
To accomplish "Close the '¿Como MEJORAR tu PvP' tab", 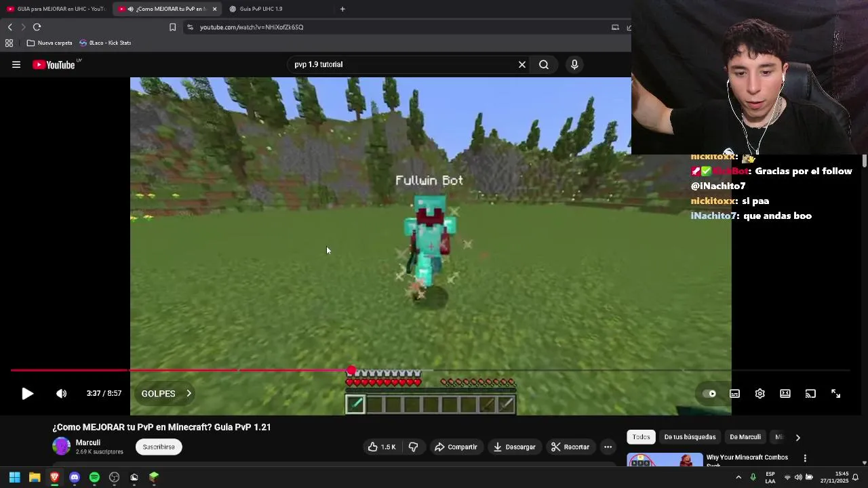I will tap(214, 9).
